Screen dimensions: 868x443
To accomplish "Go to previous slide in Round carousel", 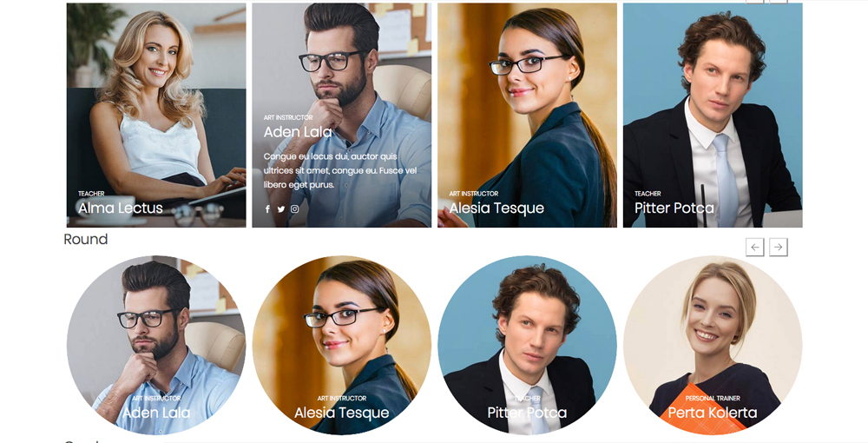I will [754, 247].
